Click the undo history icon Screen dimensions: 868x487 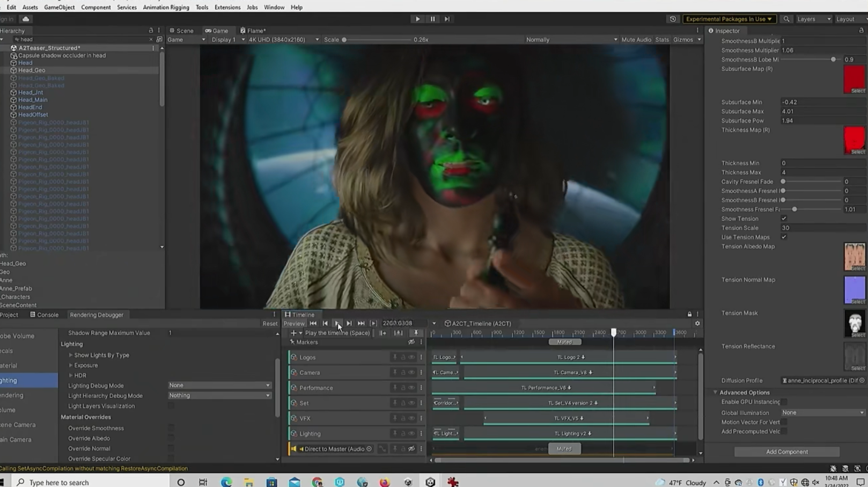point(673,19)
